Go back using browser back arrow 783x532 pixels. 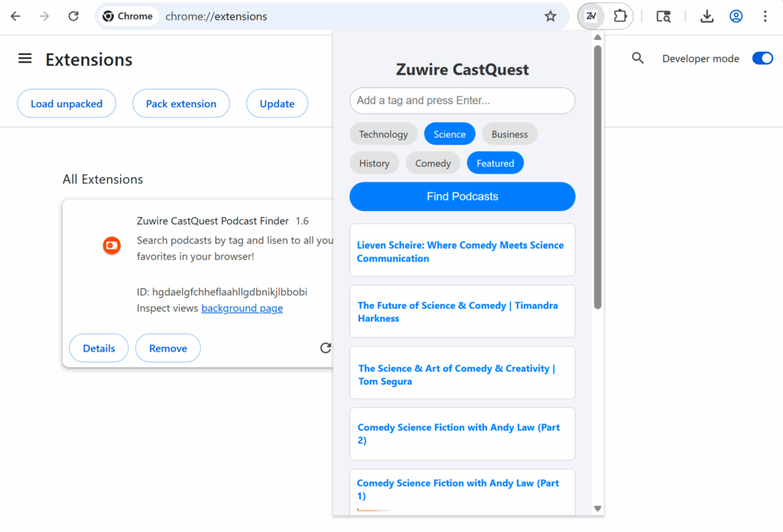coord(15,17)
